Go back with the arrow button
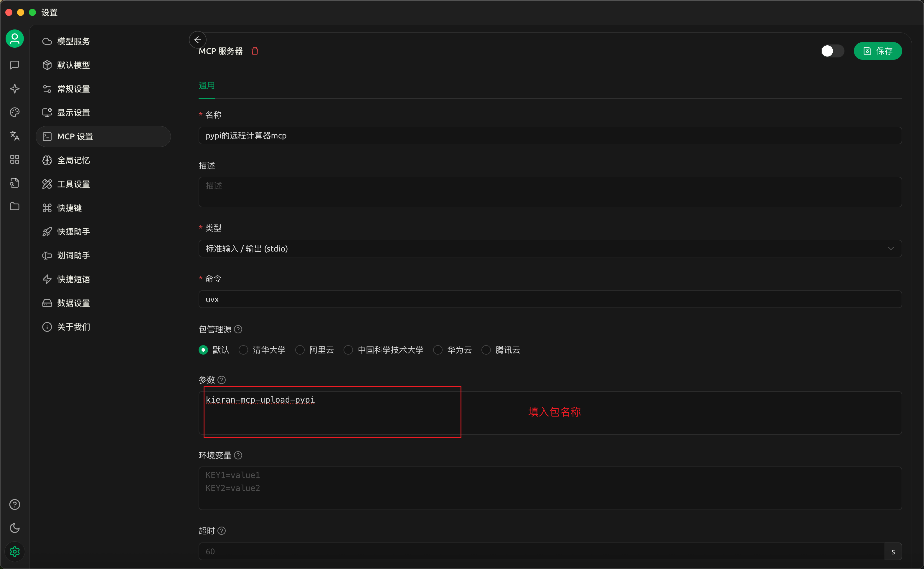 point(198,40)
